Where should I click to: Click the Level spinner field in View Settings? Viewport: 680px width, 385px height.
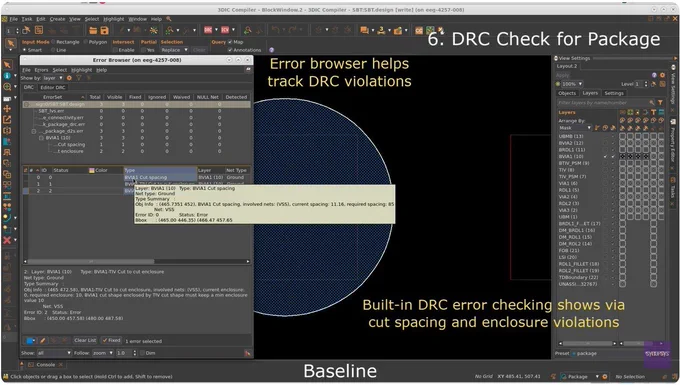(640, 84)
